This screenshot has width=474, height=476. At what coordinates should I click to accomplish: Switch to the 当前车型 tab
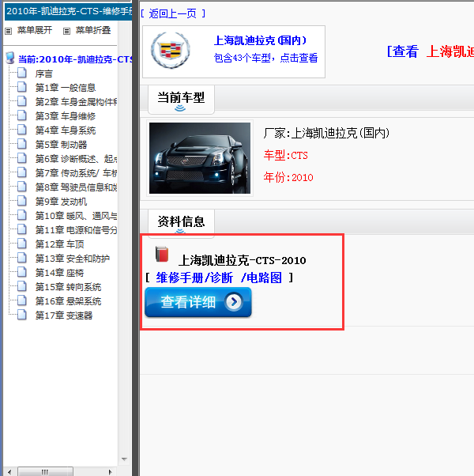[181, 100]
